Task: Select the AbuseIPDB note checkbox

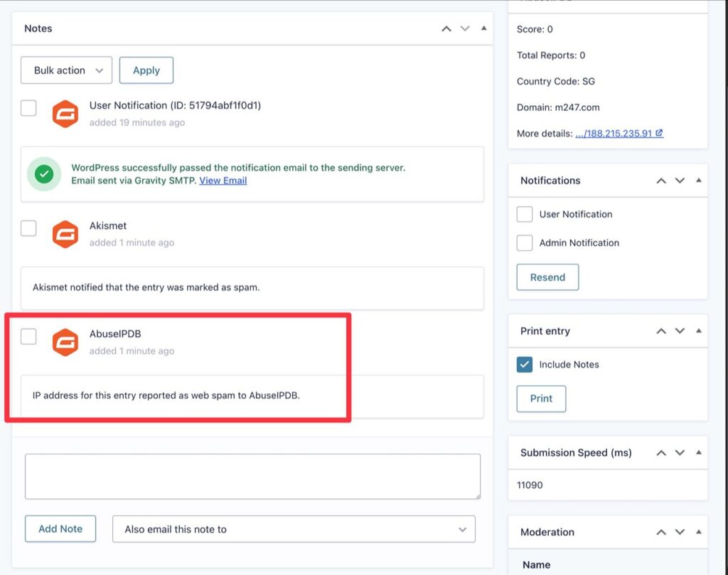Action: point(28,336)
